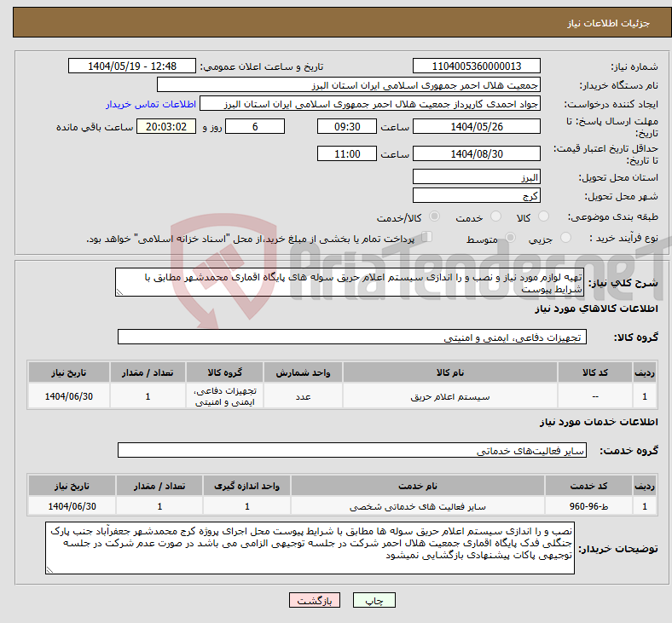Click the کد خدمت column header
The height and width of the screenshot is (623, 672).
click(589, 486)
